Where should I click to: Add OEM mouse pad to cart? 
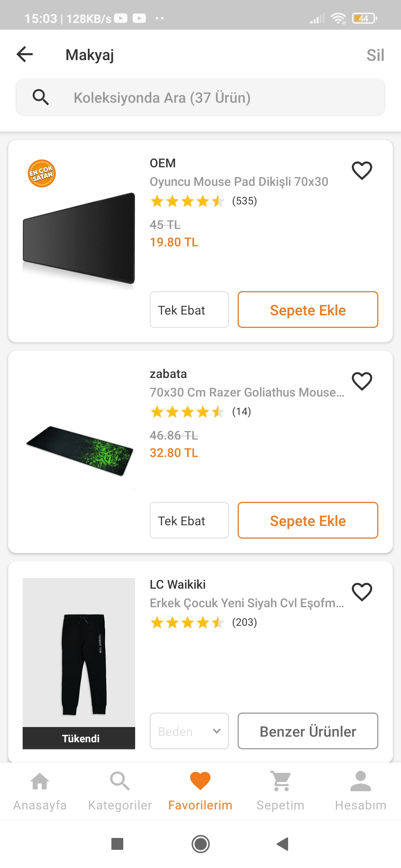pyautogui.click(x=308, y=310)
